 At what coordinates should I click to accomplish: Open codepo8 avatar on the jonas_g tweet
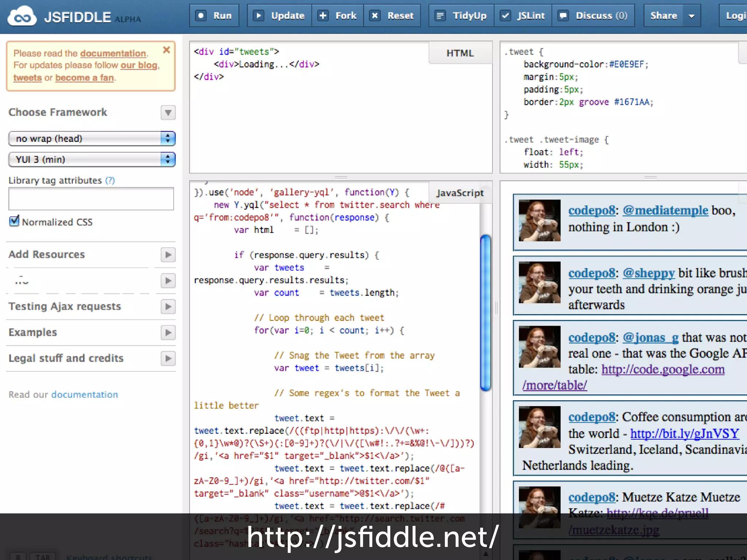click(x=539, y=346)
